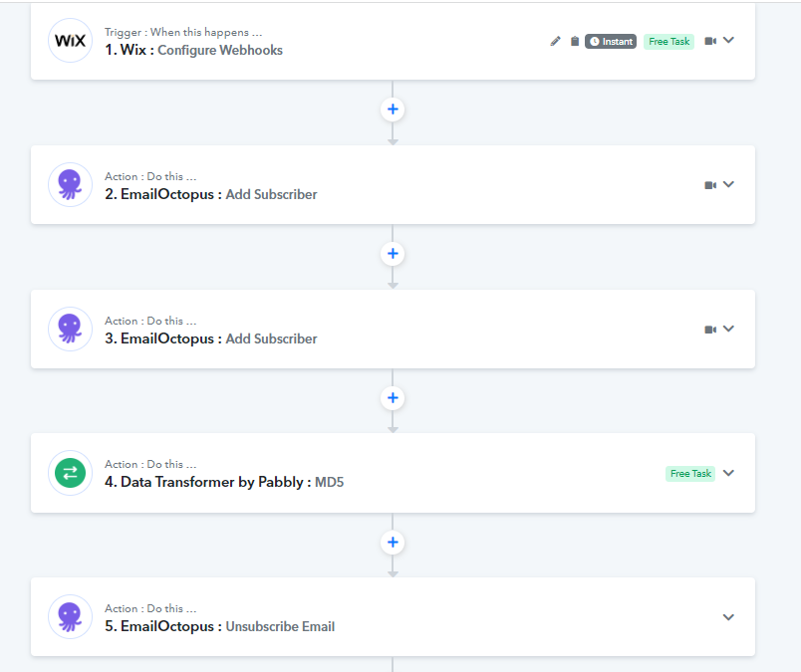Click the EmailOctopus logo on step 5
Screen dimensions: 801x672
pyautogui.click(x=70, y=617)
